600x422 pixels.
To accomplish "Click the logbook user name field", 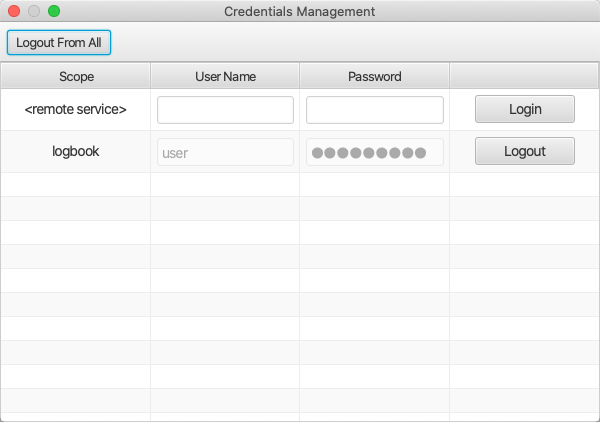I will 225,152.
